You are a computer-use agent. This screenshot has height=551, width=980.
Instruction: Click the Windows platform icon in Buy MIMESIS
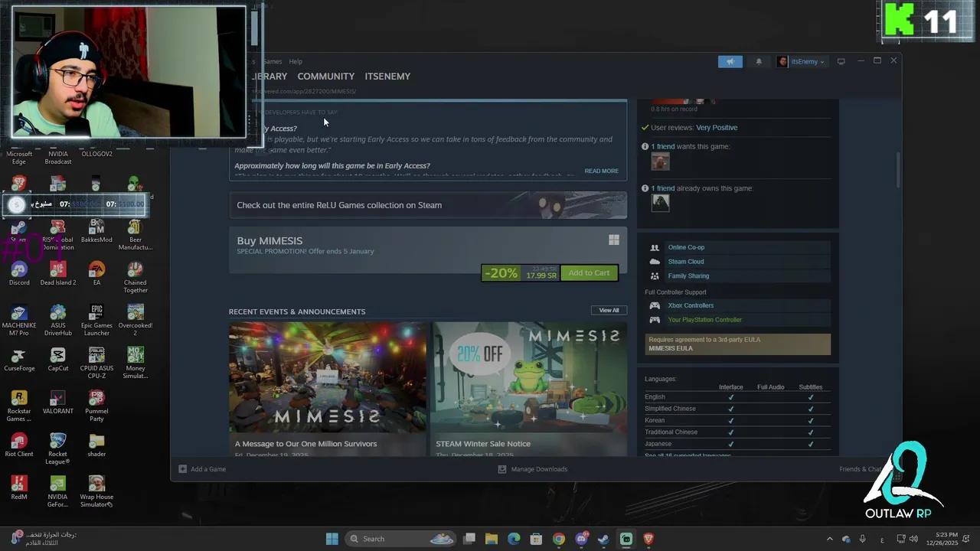point(613,240)
